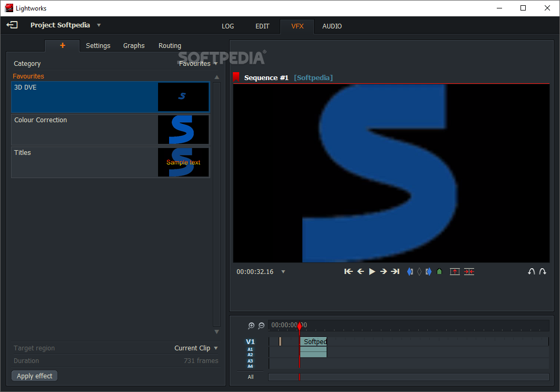Toggle the All tracks selector
Image resolution: width=560 pixels, height=392 pixels.
coord(251,377)
